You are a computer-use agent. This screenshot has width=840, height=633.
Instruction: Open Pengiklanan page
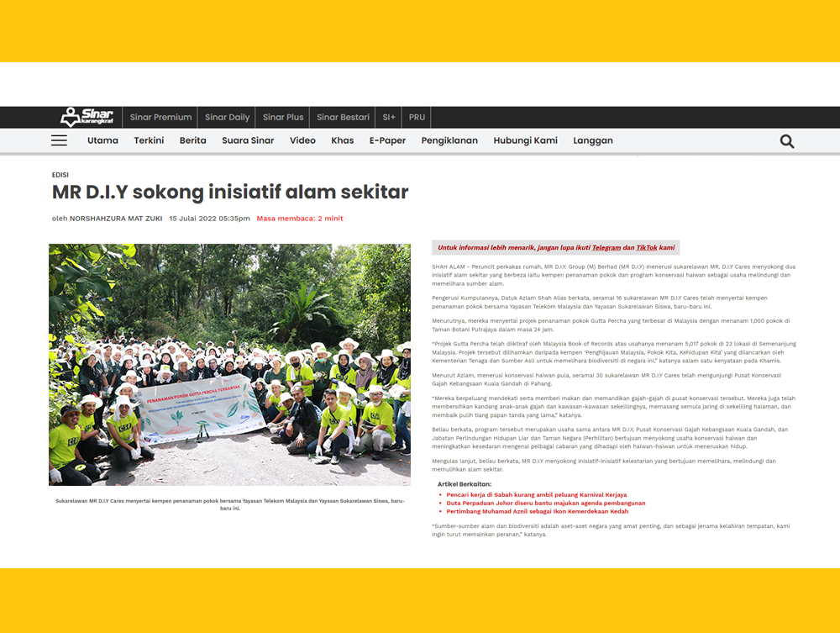click(449, 140)
